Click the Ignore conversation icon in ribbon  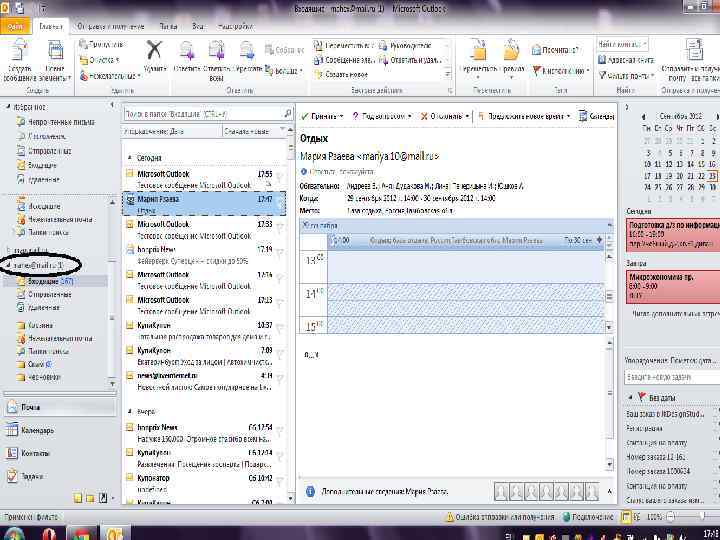83,44
